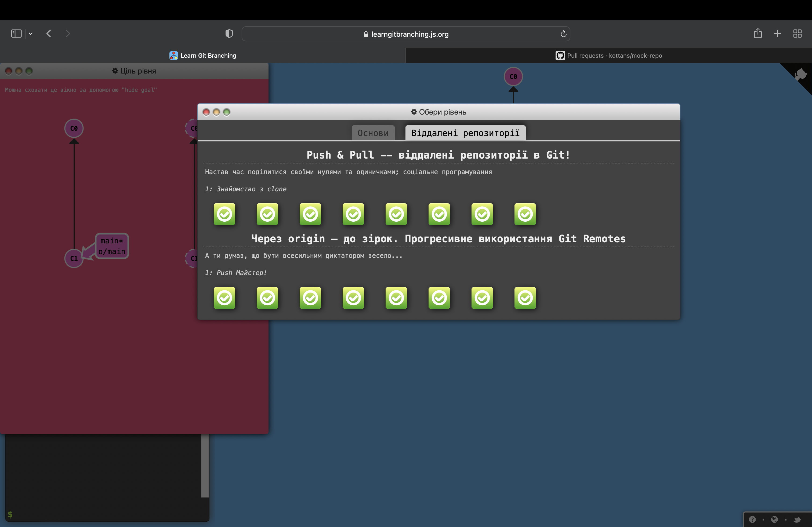812x527 pixels.
Task: Close the 'Ціль рівня' goal window
Action: point(9,71)
